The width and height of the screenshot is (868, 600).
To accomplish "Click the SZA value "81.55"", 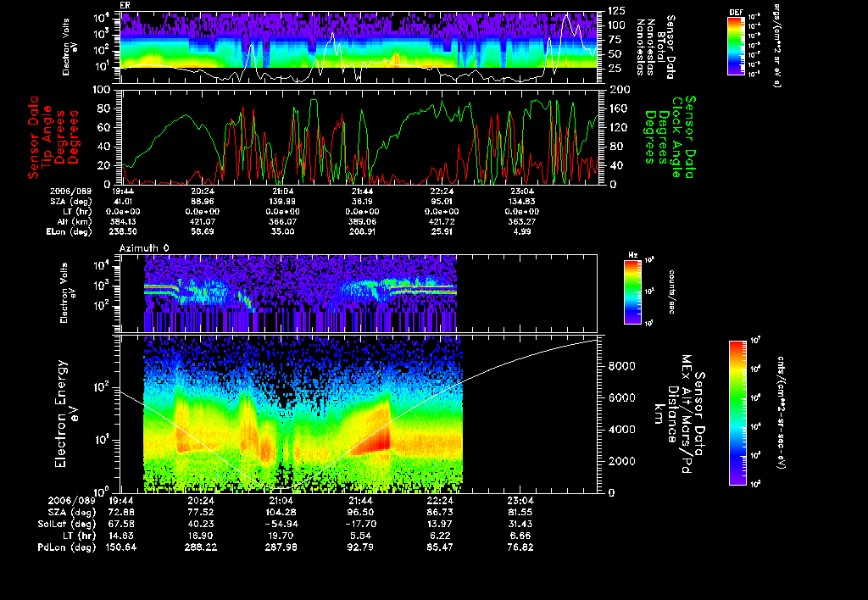I will tap(520, 512).
